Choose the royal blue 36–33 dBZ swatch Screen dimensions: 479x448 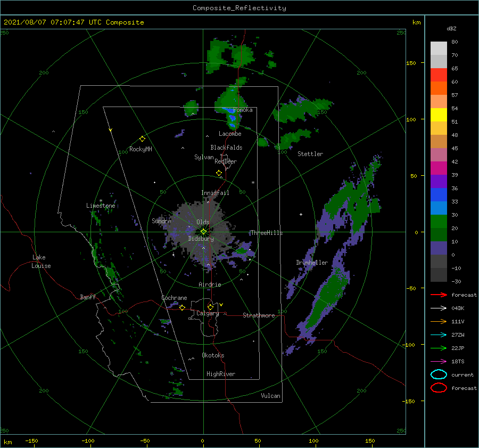pos(439,194)
